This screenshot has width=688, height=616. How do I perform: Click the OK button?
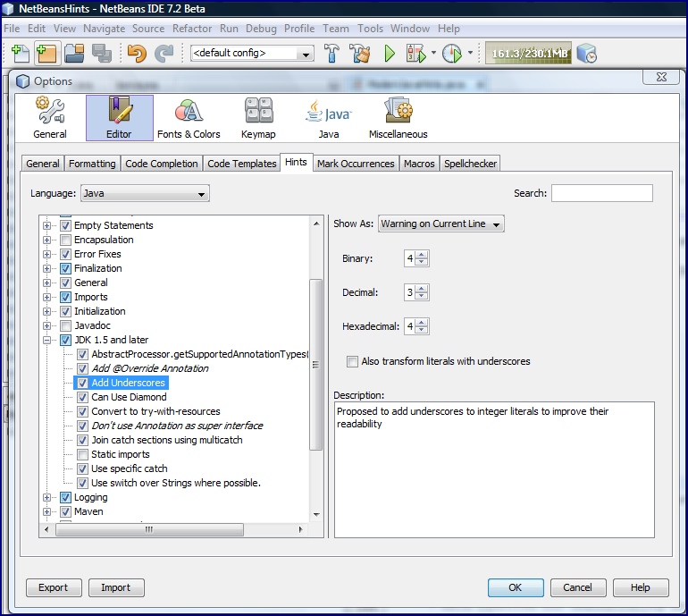[x=516, y=587]
